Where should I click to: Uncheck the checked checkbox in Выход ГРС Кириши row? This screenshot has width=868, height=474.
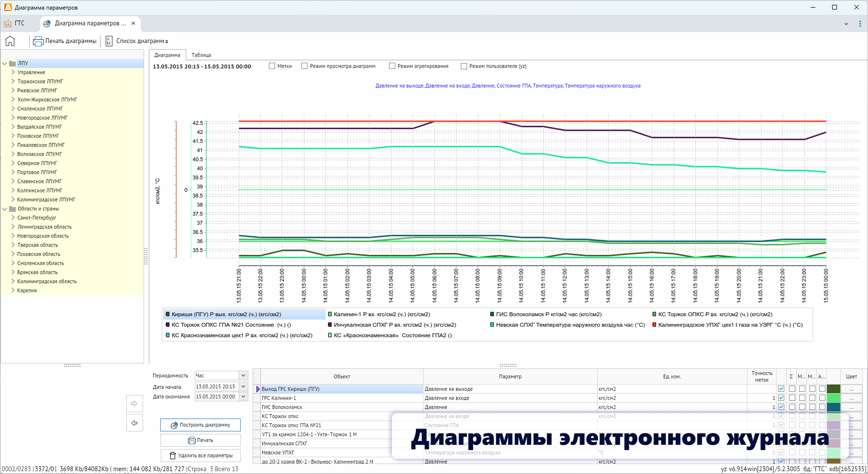[781, 389]
